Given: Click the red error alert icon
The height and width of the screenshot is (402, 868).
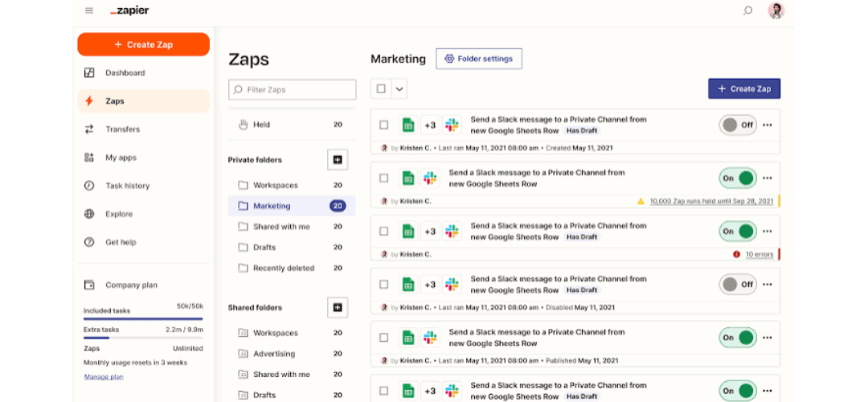Looking at the screenshot, I should pos(736,255).
